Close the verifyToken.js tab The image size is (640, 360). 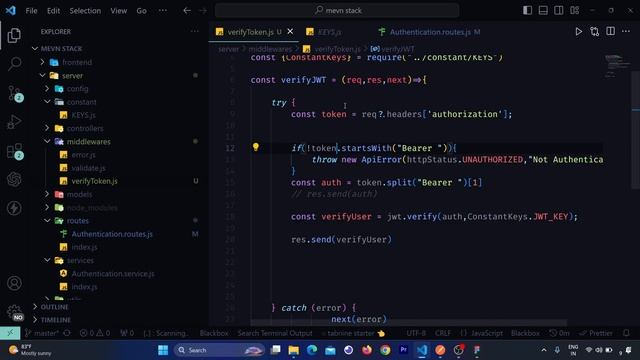[x=290, y=31]
